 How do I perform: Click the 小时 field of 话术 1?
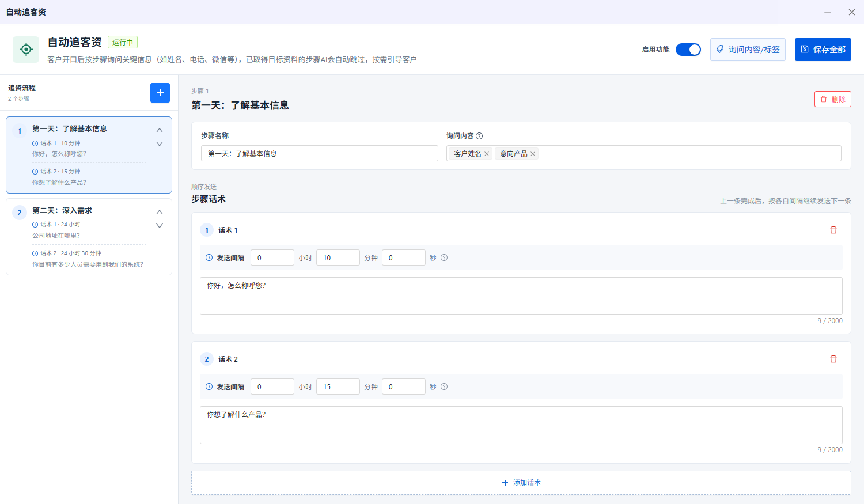pos(272,257)
